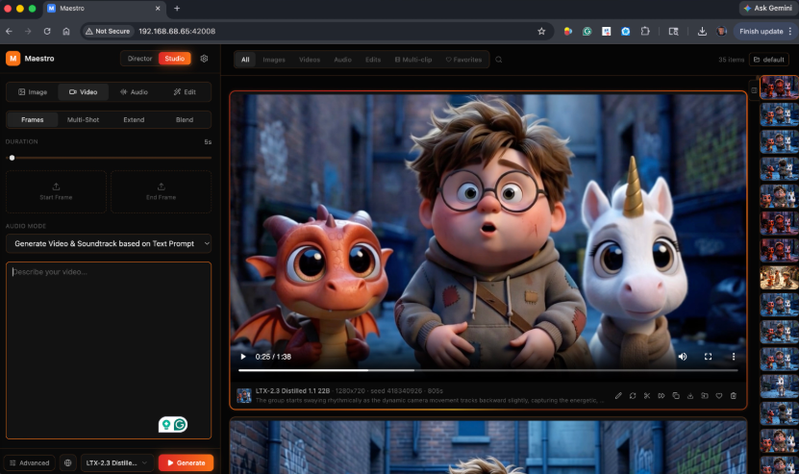Select the first thumbnail in the right strip

click(x=779, y=88)
